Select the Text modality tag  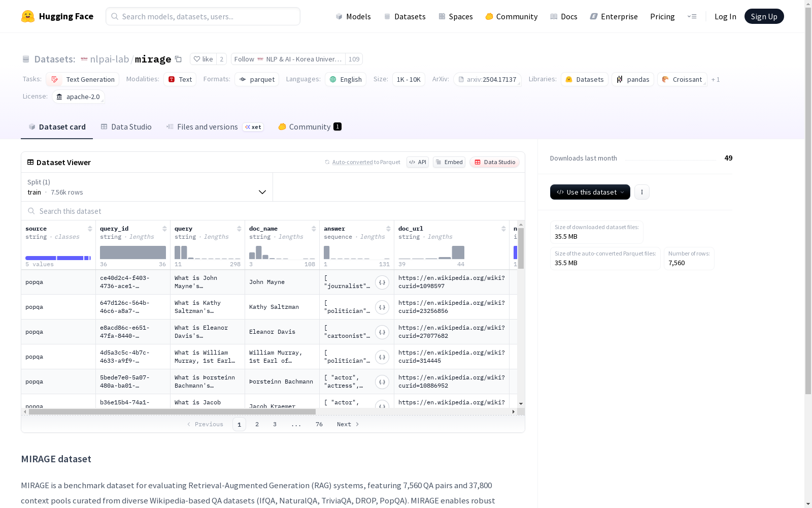pyautogui.click(x=180, y=79)
